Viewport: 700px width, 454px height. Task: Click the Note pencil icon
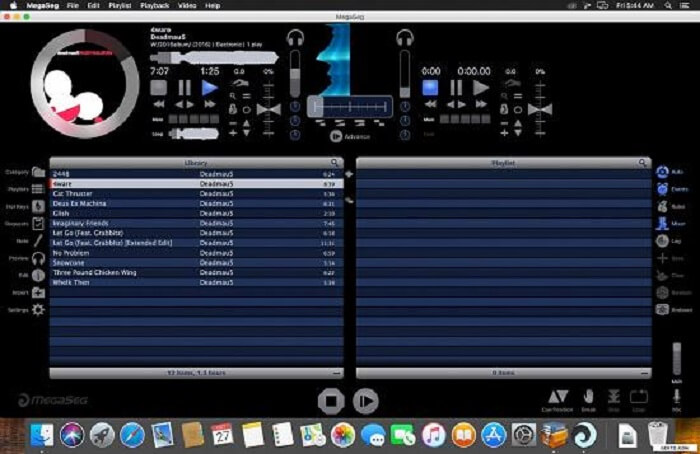[x=38, y=241]
